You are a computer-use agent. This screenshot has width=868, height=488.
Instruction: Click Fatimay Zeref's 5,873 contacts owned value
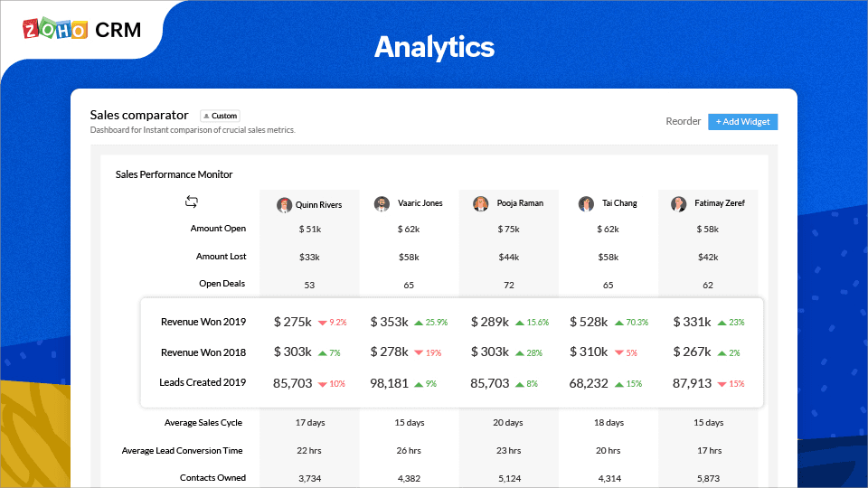[708, 478]
